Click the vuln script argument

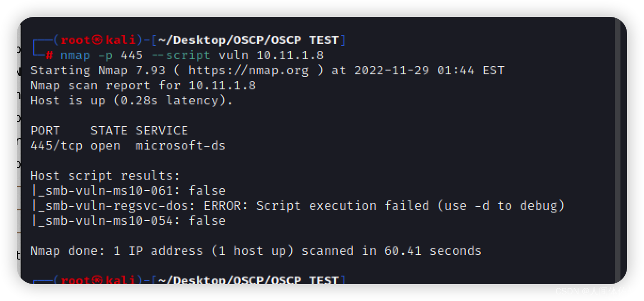tap(233, 55)
